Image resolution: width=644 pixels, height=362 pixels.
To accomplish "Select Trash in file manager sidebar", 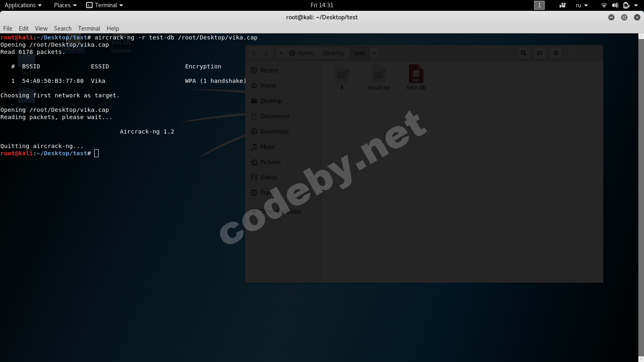I will coord(283,193).
